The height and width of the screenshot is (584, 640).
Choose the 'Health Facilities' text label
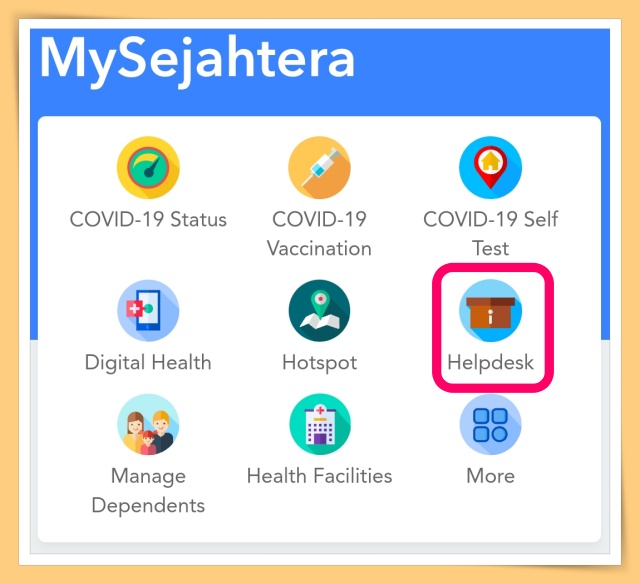pos(320,476)
